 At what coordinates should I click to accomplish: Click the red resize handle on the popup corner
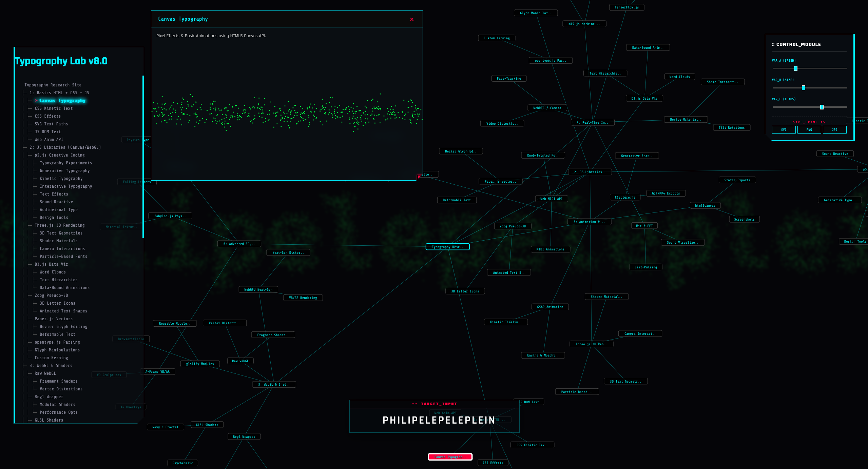tap(419, 177)
